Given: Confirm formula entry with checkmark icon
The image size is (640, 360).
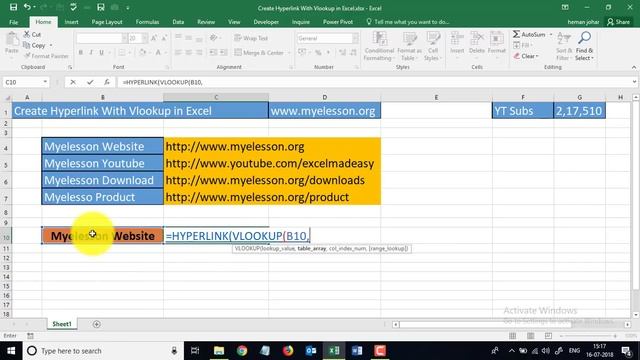Looking at the screenshot, I should point(90,82).
